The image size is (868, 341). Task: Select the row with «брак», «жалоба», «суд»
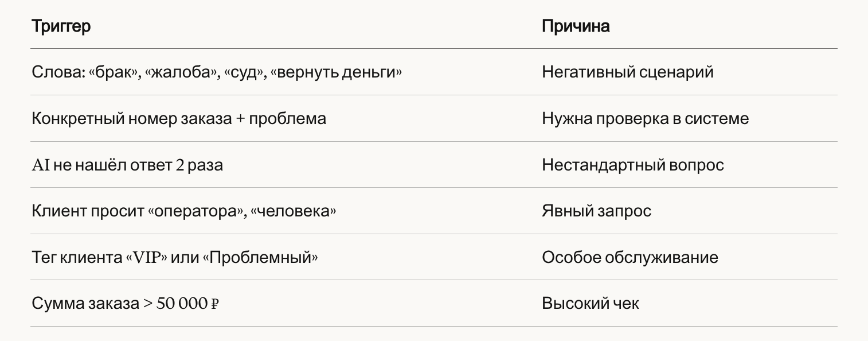[434, 72]
